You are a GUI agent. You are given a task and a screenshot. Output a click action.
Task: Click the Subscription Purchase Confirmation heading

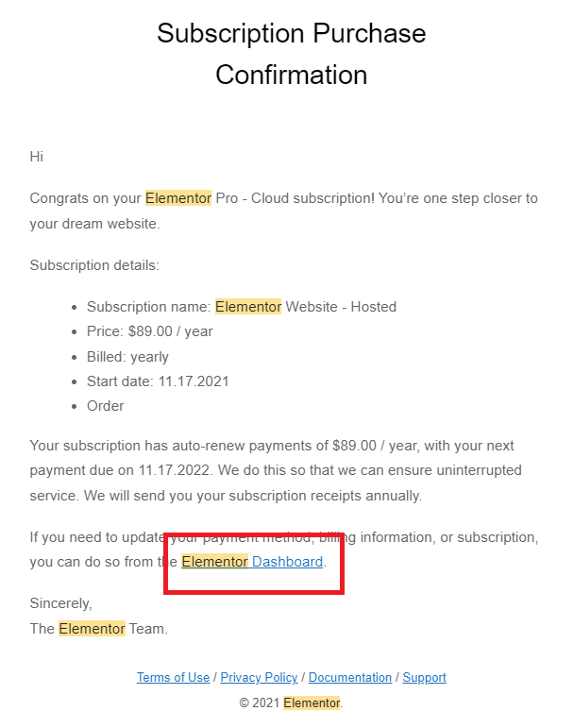(292, 54)
